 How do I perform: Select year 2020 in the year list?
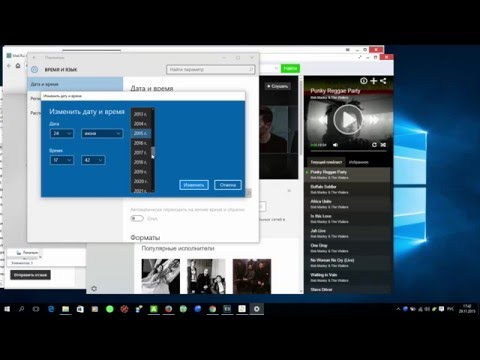pos(141,181)
